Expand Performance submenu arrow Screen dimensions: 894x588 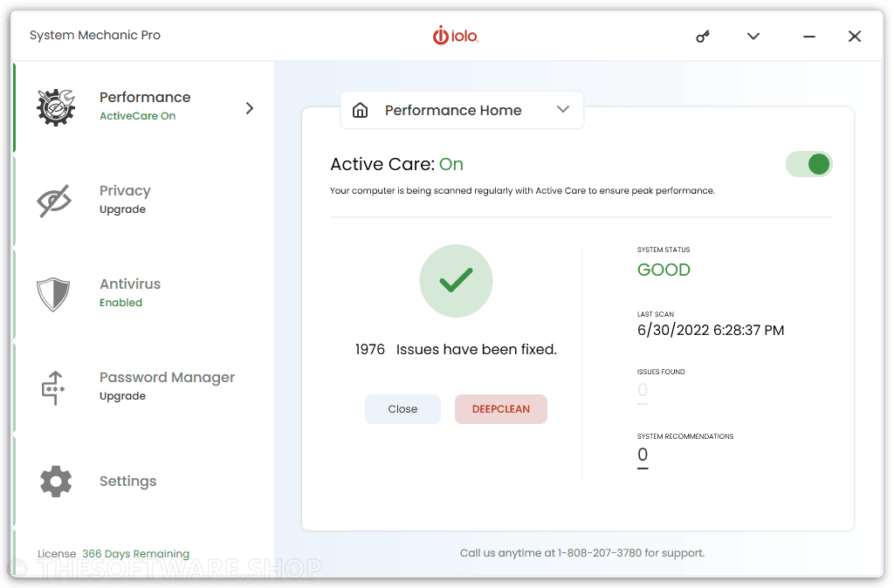249,108
